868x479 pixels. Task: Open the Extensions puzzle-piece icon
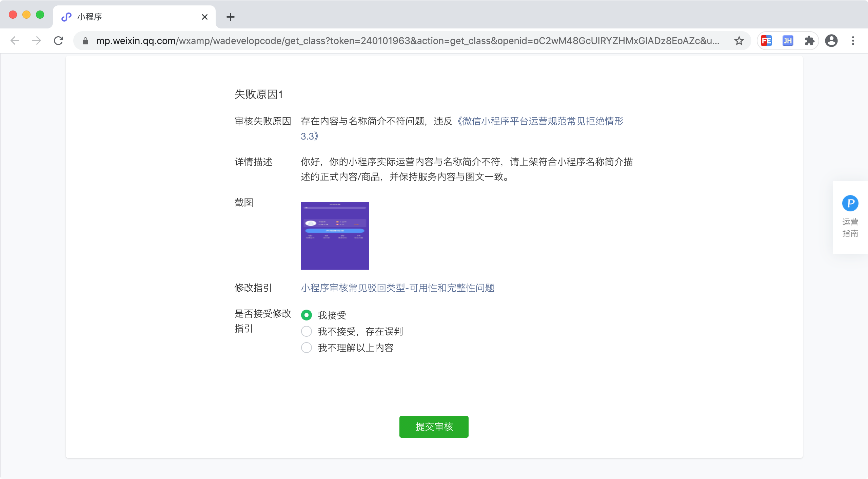(x=809, y=41)
